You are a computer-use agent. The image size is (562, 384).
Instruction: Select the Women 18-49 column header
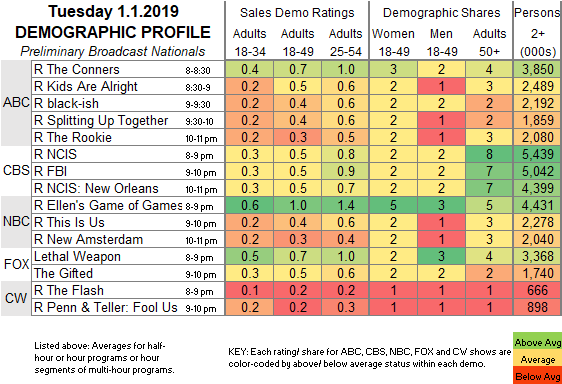393,43
